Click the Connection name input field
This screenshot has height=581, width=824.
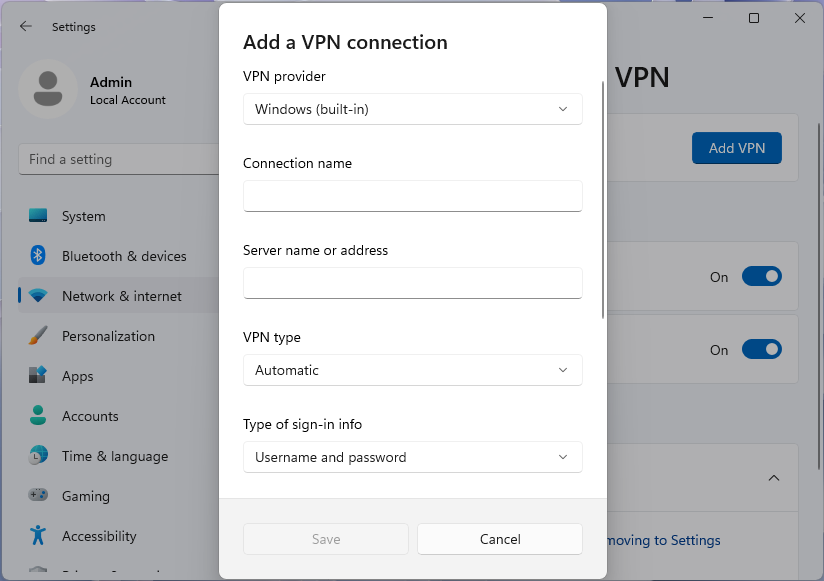pos(412,196)
